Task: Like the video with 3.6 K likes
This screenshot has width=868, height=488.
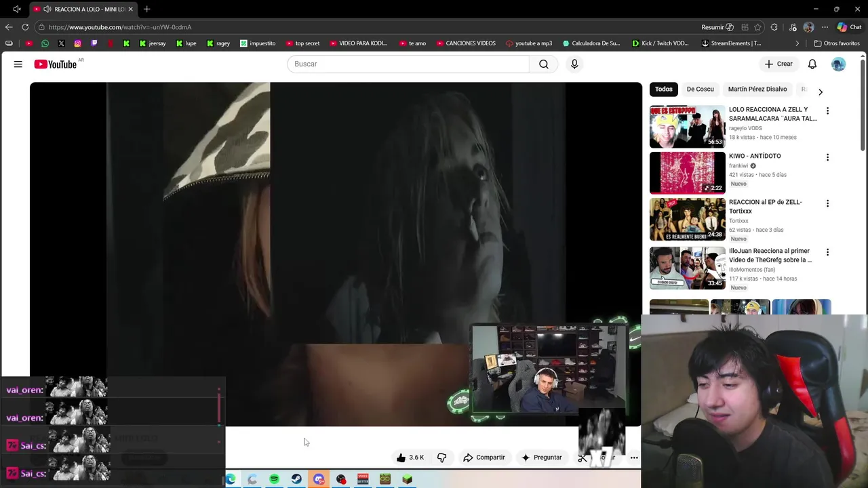Action: [410, 457]
